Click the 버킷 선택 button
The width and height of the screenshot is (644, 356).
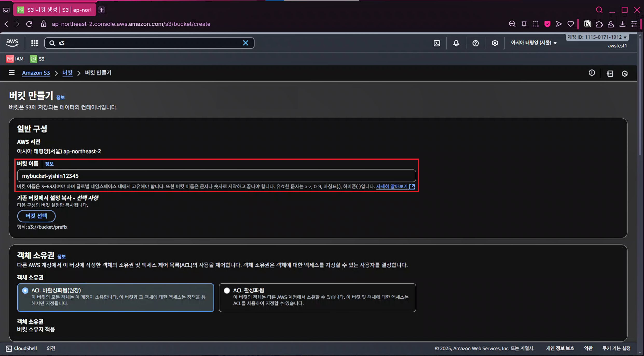pyautogui.click(x=36, y=216)
